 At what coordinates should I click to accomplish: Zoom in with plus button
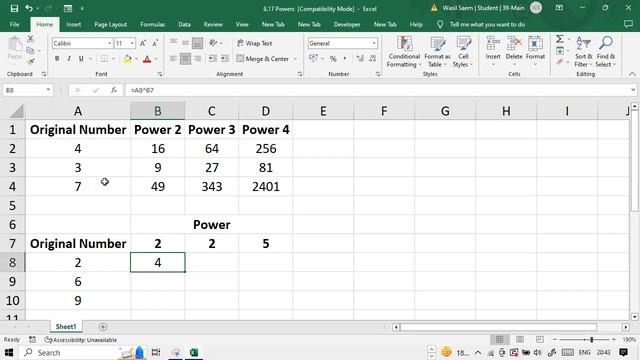(x=614, y=340)
